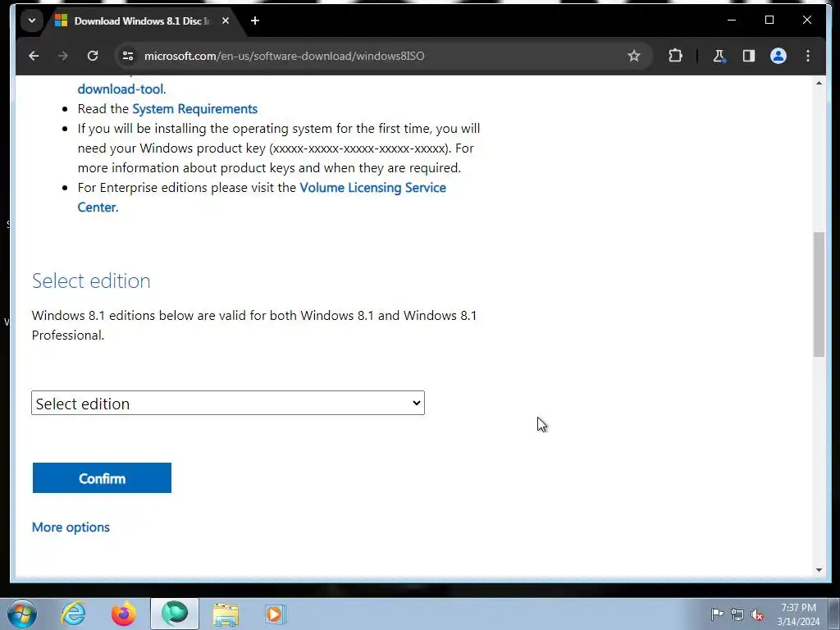Open the System Requirements link
Viewport: 840px width, 630px height.
195,109
